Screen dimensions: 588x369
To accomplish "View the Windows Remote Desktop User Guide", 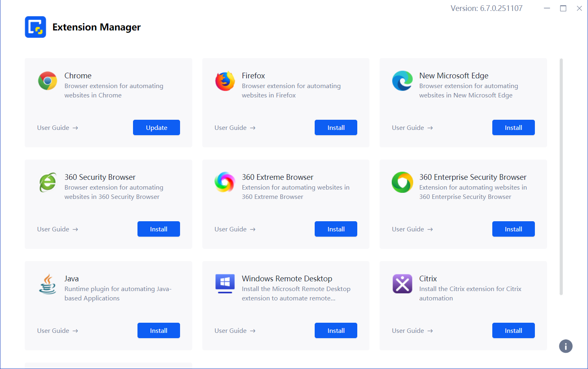I will pyautogui.click(x=235, y=331).
